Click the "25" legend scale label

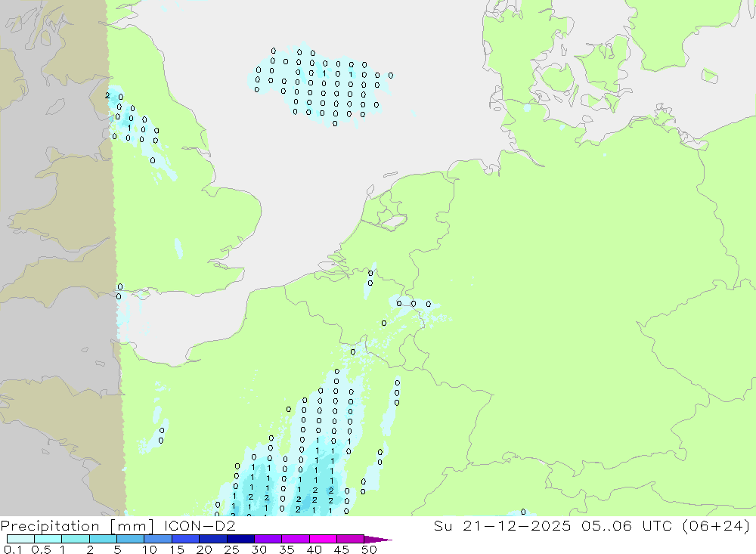231,549
